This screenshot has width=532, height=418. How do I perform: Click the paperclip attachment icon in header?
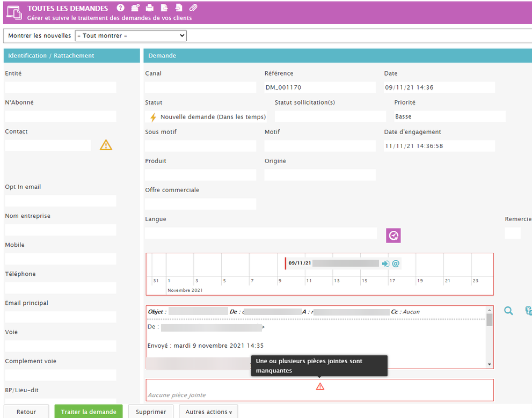[x=193, y=8]
